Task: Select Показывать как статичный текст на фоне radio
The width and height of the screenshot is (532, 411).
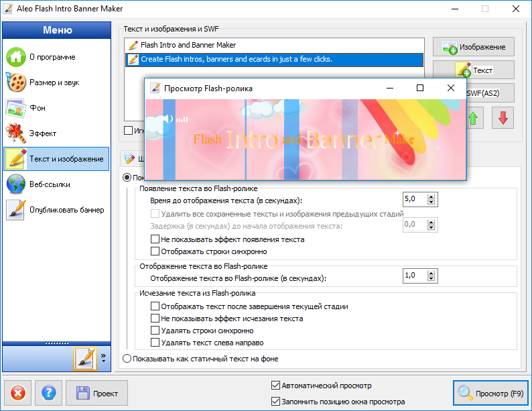Action: pos(127,359)
